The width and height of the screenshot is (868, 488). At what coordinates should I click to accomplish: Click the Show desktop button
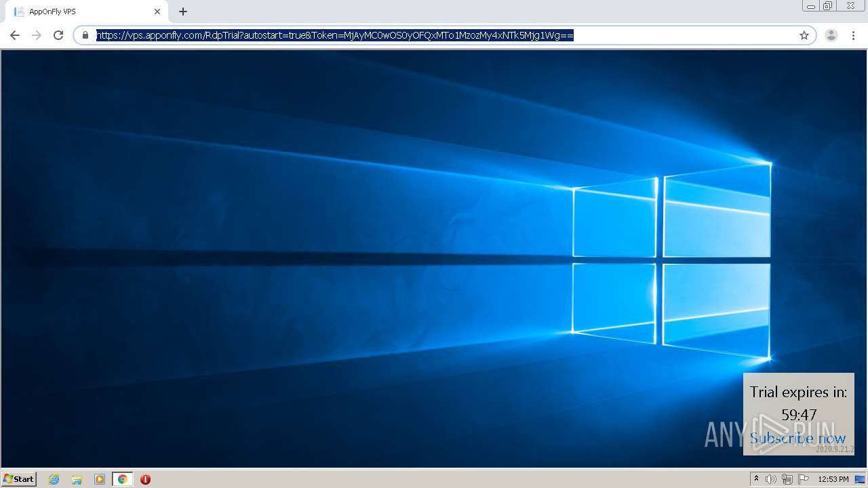pos(860,479)
